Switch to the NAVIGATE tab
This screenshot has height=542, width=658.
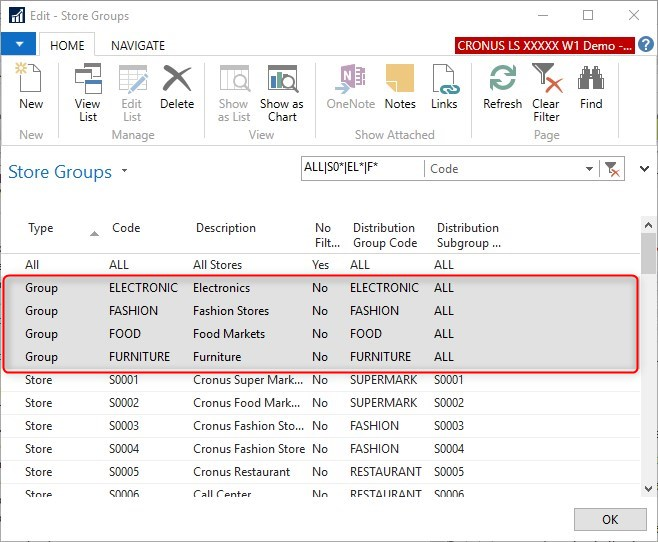tap(138, 45)
